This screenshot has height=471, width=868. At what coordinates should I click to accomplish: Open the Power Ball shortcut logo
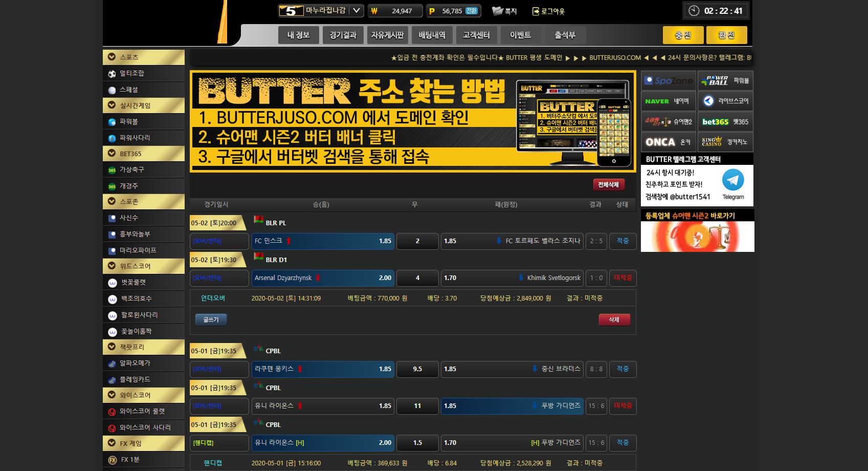(717, 81)
